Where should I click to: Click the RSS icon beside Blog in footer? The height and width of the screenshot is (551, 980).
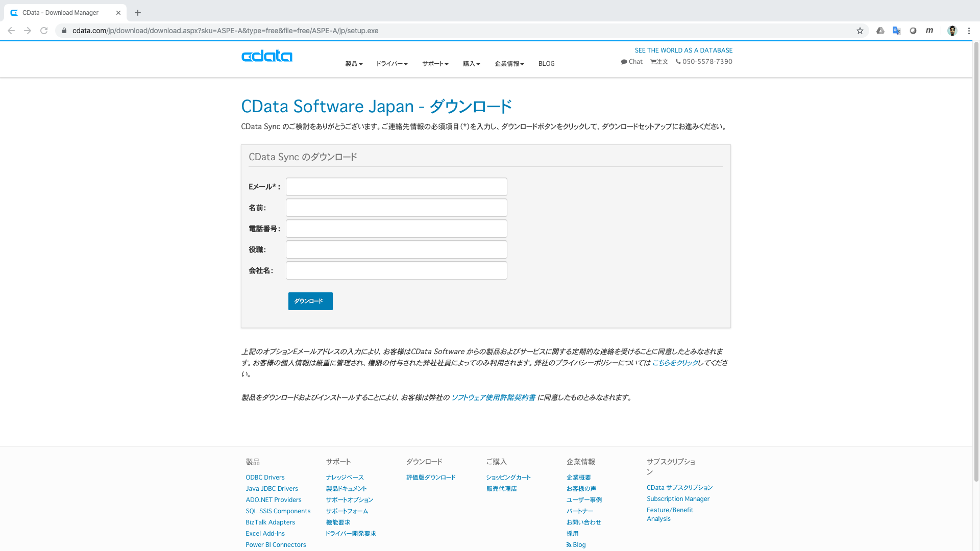[x=569, y=544]
